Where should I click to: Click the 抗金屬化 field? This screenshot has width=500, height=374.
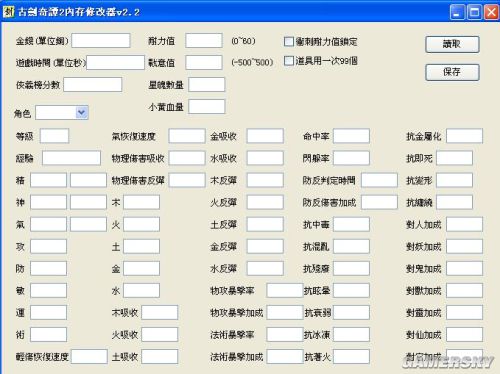[x=464, y=136]
